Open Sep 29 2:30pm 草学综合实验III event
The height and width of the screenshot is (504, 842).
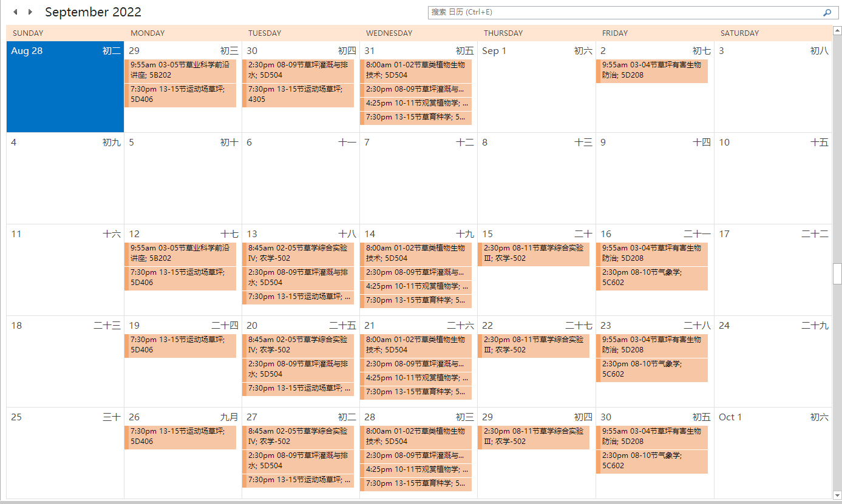(x=534, y=437)
